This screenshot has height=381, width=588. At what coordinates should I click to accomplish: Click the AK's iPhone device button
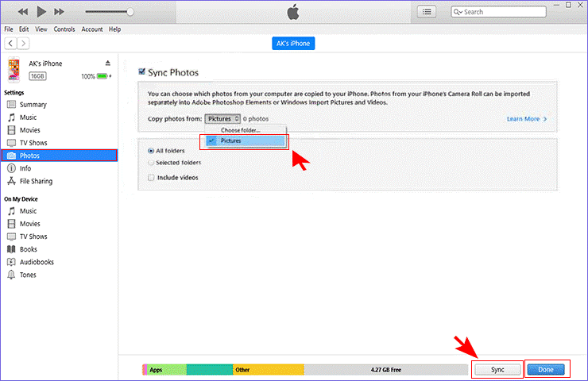[293, 44]
